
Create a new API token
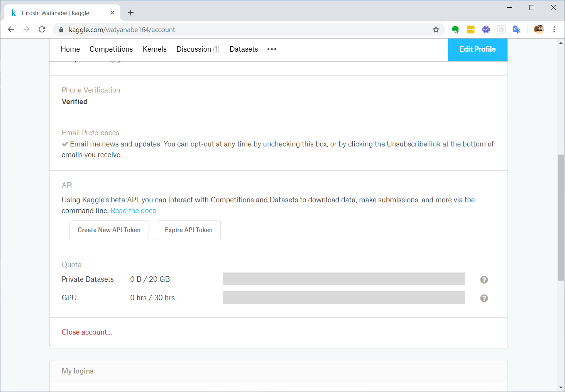tap(109, 230)
